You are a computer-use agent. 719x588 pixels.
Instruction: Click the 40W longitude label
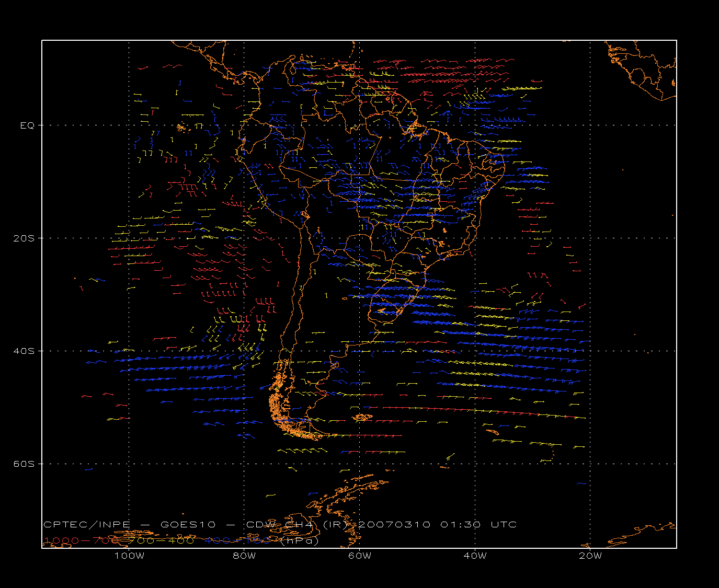point(475,556)
